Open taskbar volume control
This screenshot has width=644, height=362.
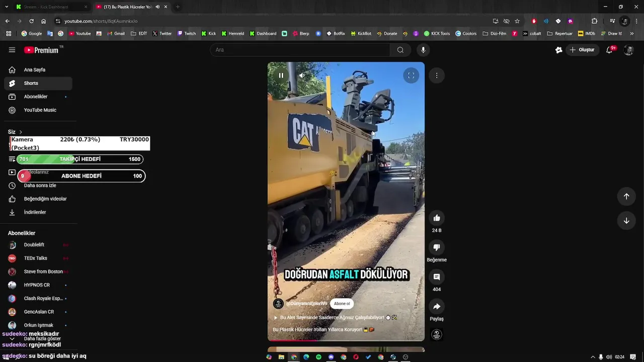pyautogui.click(x=609, y=357)
